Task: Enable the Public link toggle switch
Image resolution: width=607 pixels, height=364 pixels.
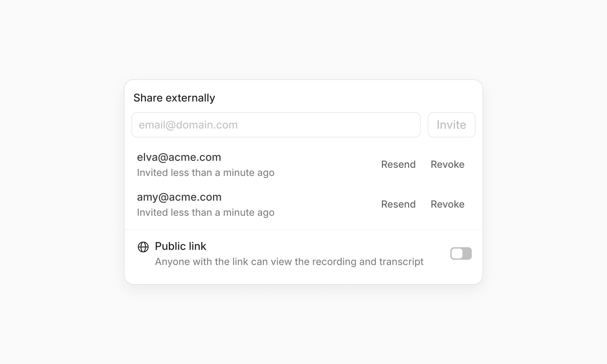Action: pos(461,254)
